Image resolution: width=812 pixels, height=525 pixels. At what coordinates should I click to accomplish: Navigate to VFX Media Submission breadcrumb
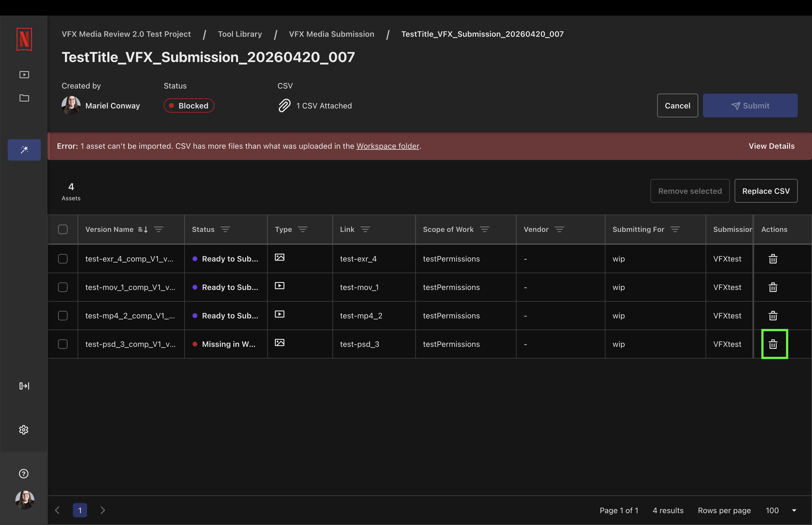click(332, 34)
